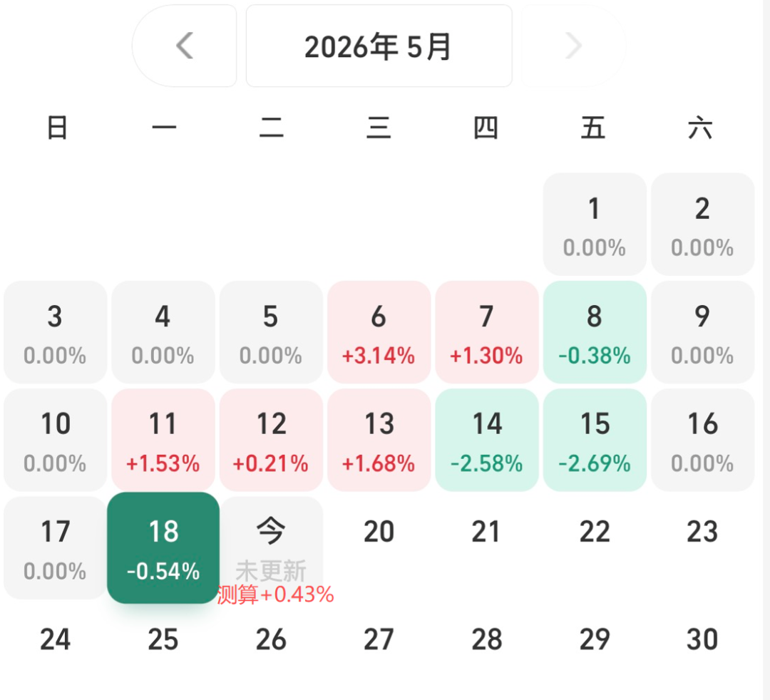
Task: Select May 13 showing +1.68%
Action: click(379, 441)
